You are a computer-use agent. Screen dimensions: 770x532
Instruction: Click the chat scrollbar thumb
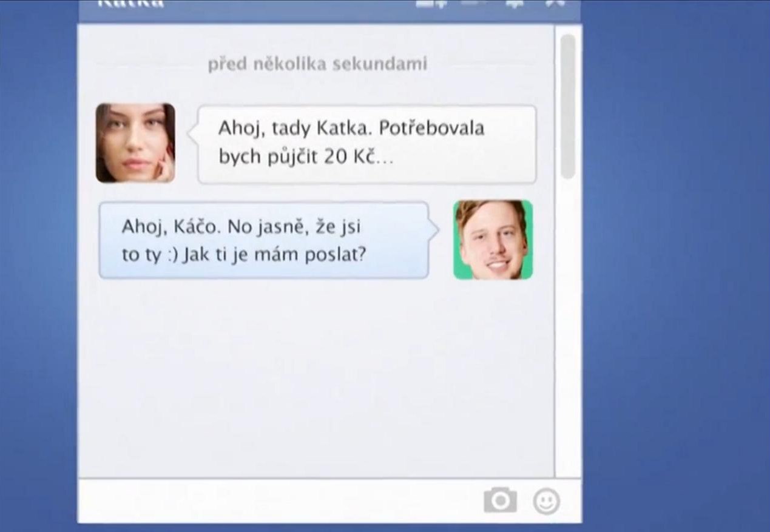(567, 106)
